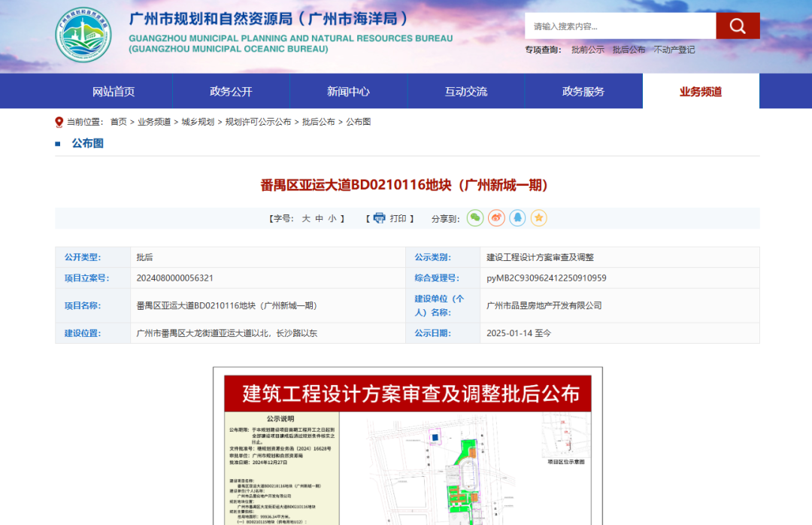812x525 pixels.
Task: Open 业务频道 navigation tab
Action: click(x=701, y=91)
